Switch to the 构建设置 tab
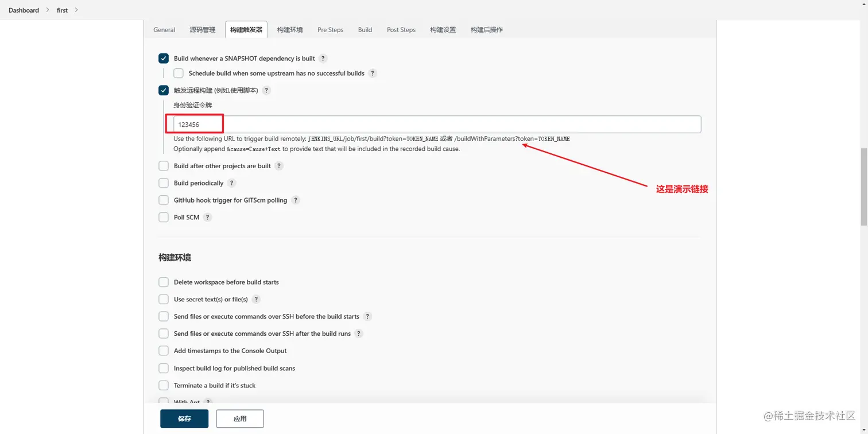868x434 pixels. click(x=443, y=30)
